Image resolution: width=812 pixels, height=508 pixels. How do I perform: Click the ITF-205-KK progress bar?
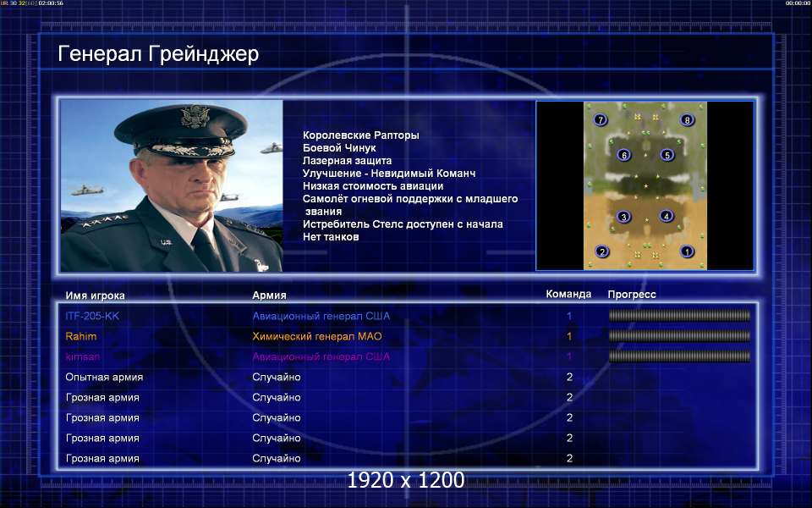point(679,315)
